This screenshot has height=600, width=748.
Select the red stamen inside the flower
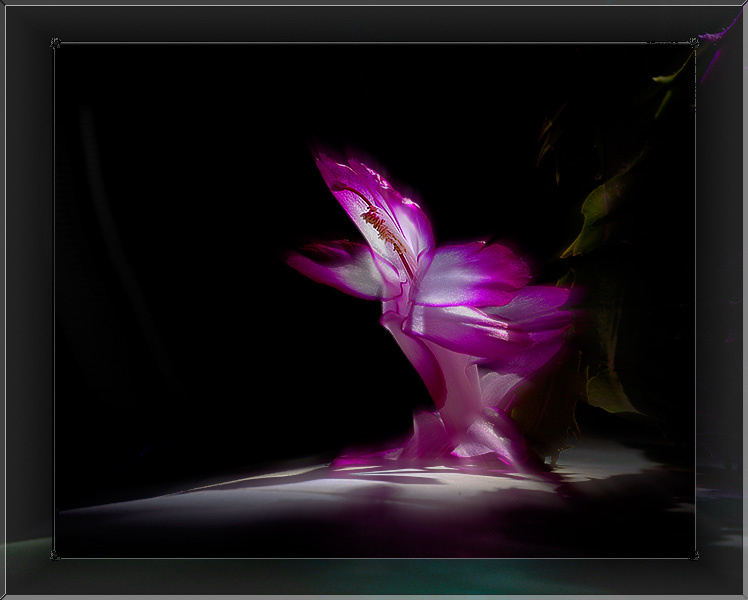pos(382,227)
